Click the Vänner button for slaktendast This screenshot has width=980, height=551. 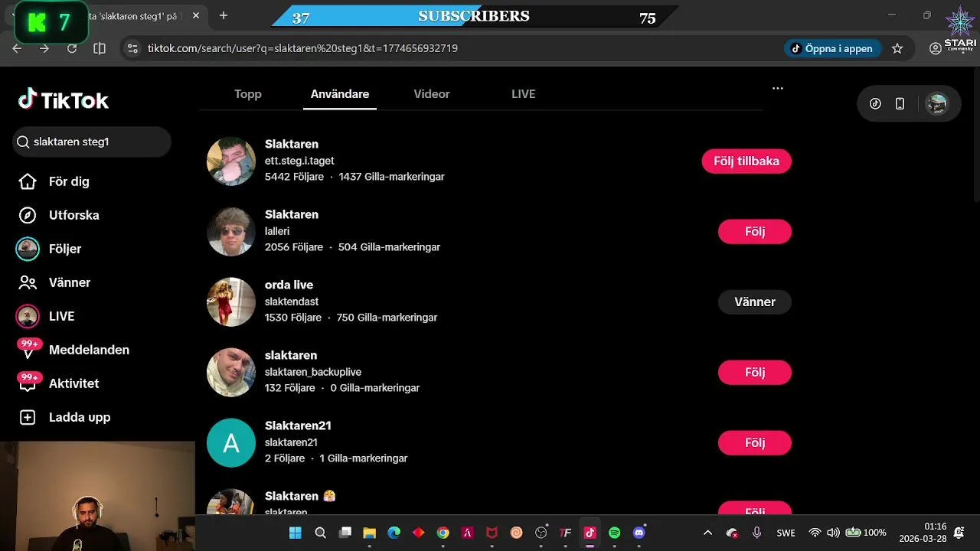tap(755, 302)
